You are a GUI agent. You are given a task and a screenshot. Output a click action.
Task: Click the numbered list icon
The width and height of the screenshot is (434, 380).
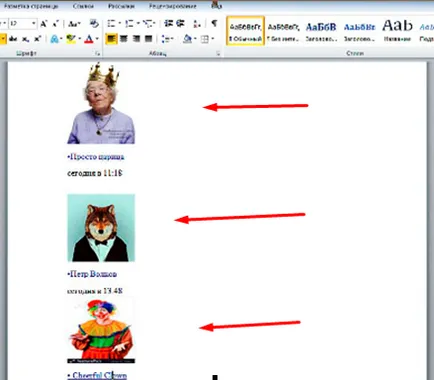[x=129, y=24]
